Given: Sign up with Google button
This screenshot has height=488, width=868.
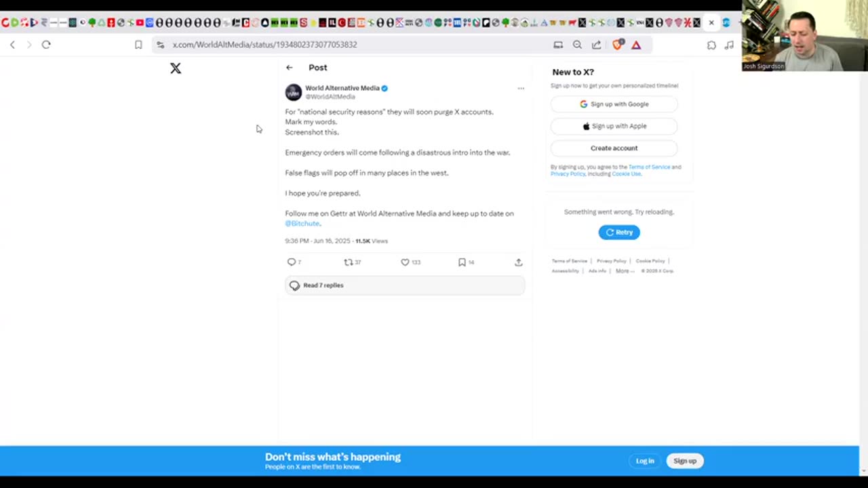Looking at the screenshot, I should point(614,104).
